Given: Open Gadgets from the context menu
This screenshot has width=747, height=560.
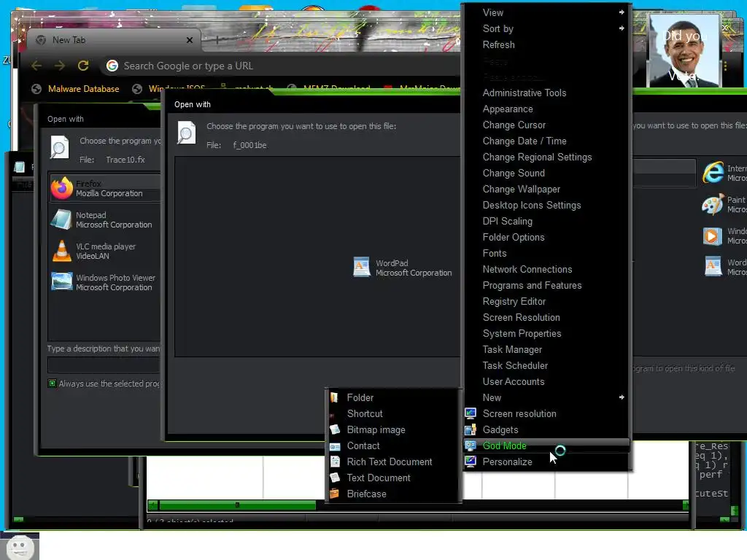Looking at the screenshot, I should tap(546, 429).
